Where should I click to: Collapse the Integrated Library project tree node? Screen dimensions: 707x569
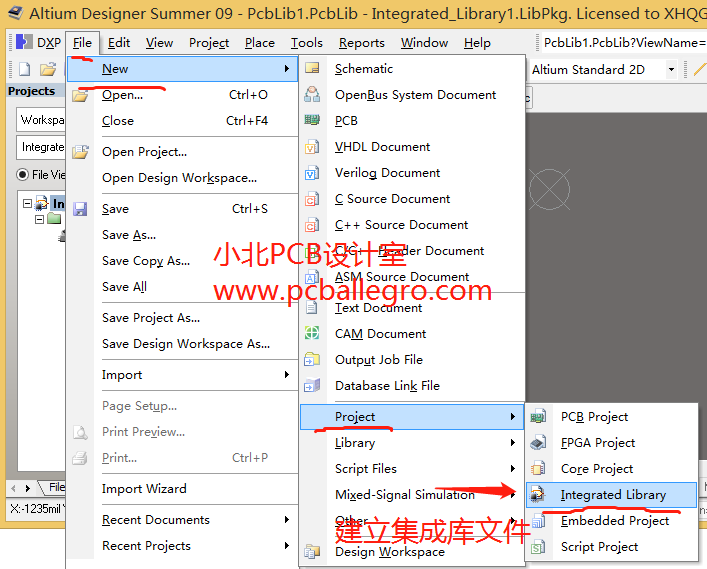coord(27,204)
